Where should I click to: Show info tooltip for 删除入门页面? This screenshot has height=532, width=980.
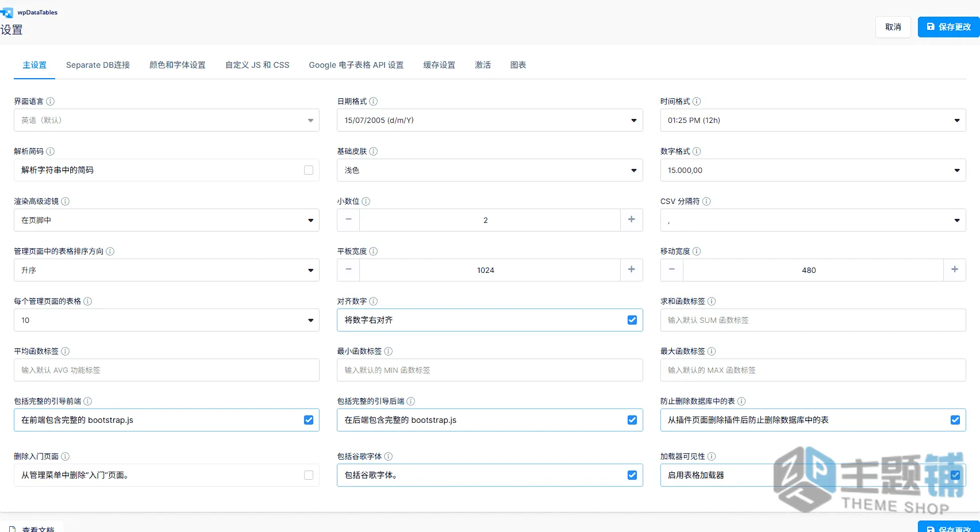pyautogui.click(x=66, y=456)
